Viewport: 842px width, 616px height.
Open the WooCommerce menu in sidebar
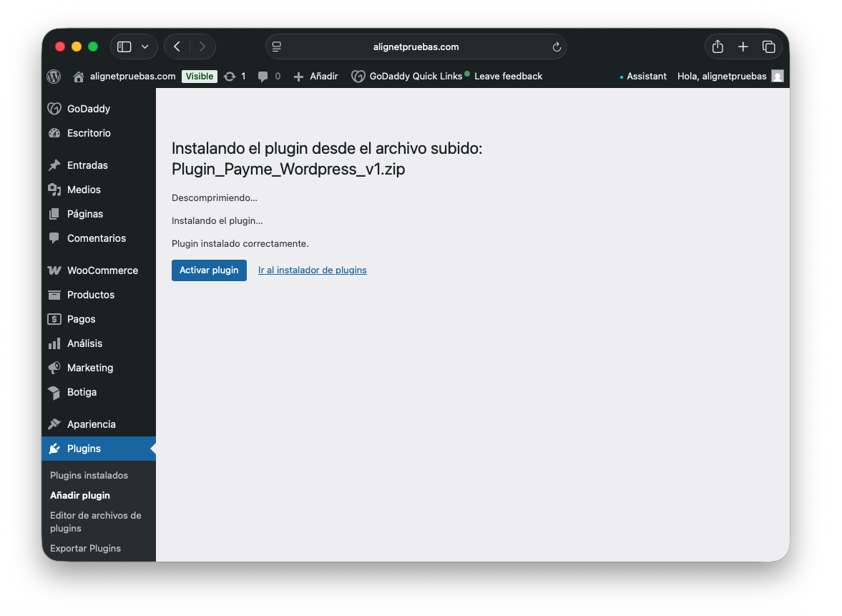102,270
